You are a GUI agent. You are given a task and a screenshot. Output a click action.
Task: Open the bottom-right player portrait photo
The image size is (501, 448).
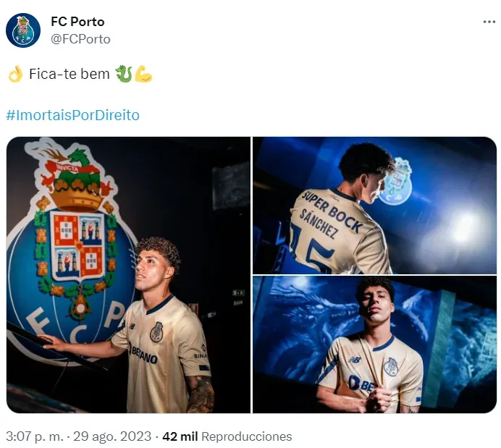click(x=374, y=345)
